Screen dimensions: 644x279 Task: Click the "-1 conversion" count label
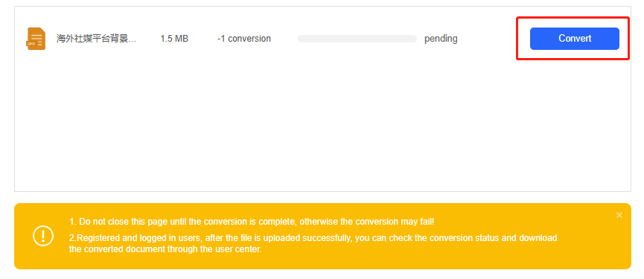pos(244,39)
